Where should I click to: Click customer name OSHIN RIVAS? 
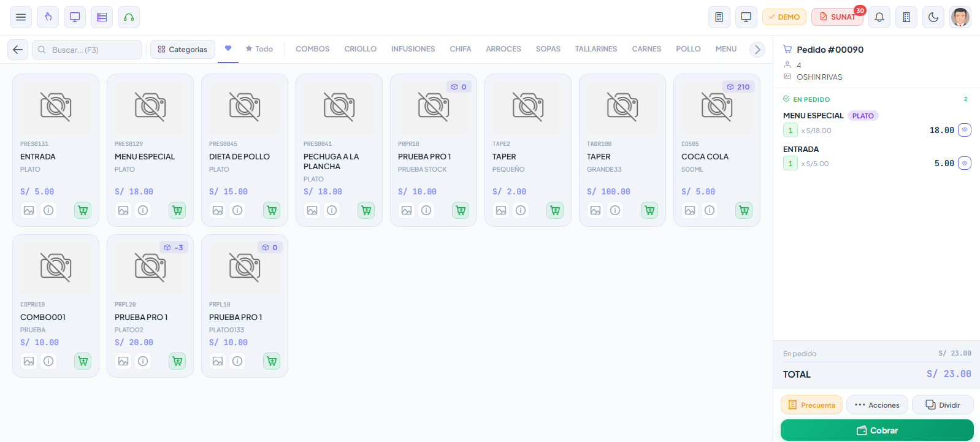coord(819,77)
